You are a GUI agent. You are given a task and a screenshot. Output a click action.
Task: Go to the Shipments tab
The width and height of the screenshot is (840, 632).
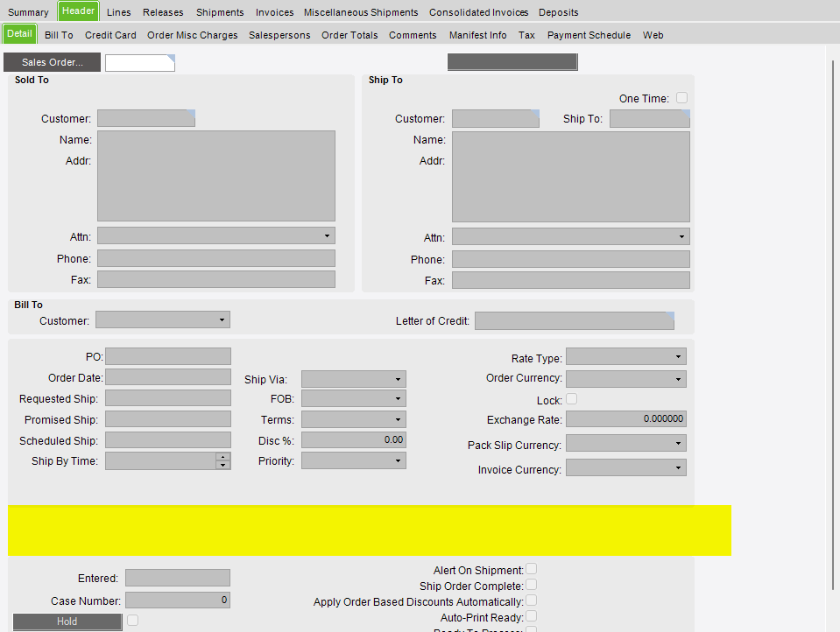tap(220, 12)
